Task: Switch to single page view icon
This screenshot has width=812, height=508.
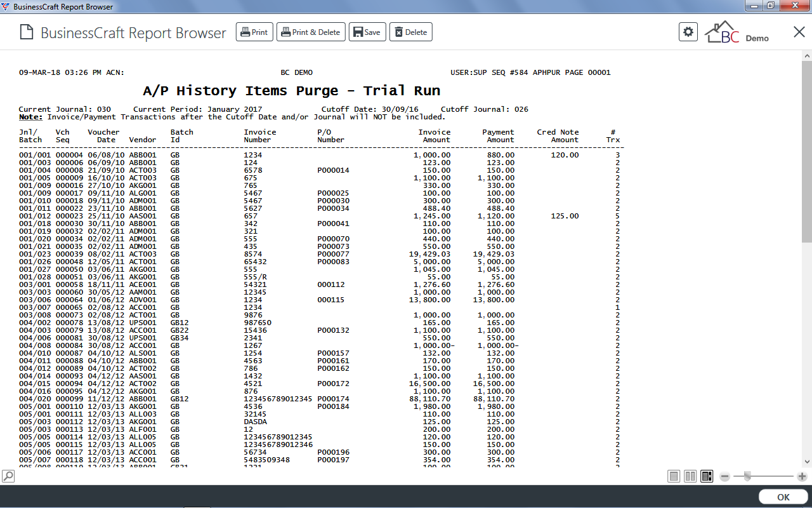Action: coord(674,476)
